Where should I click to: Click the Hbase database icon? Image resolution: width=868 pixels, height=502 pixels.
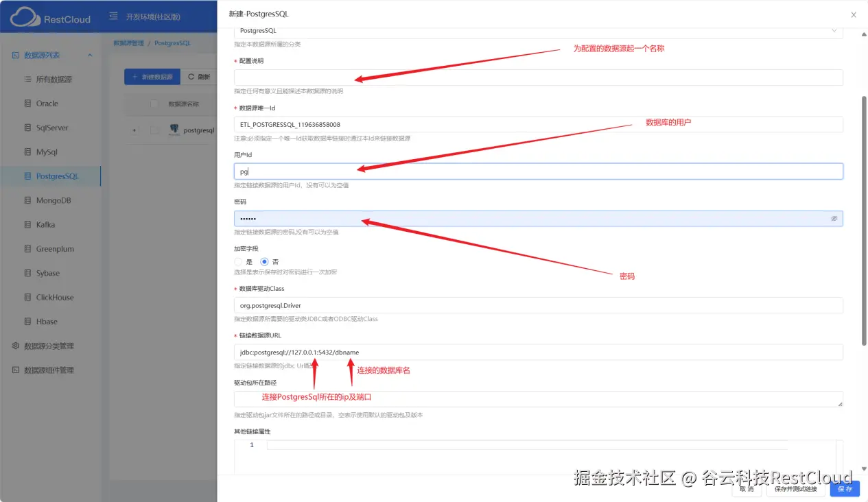(27, 322)
